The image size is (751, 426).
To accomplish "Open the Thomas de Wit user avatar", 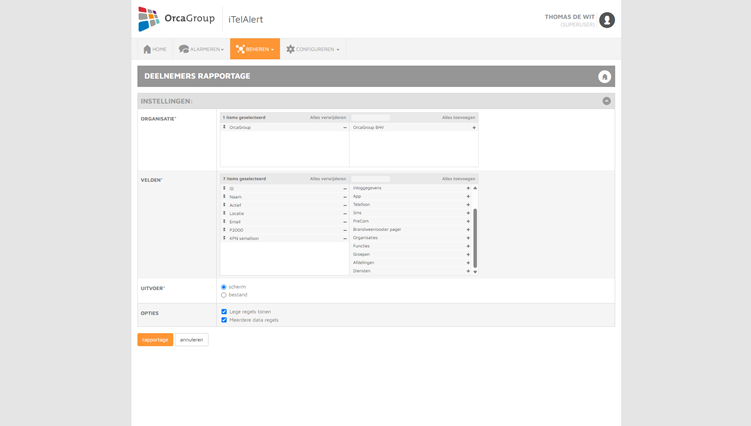I will coord(607,20).
